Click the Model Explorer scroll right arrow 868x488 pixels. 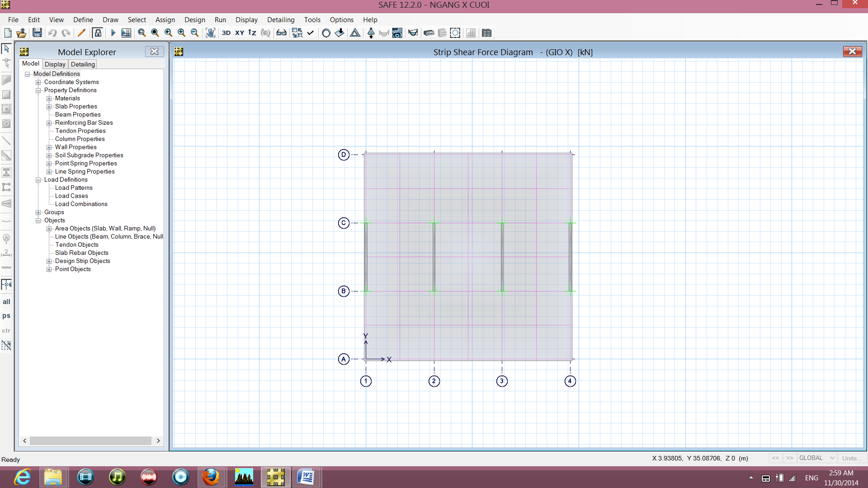coord(158,441)
